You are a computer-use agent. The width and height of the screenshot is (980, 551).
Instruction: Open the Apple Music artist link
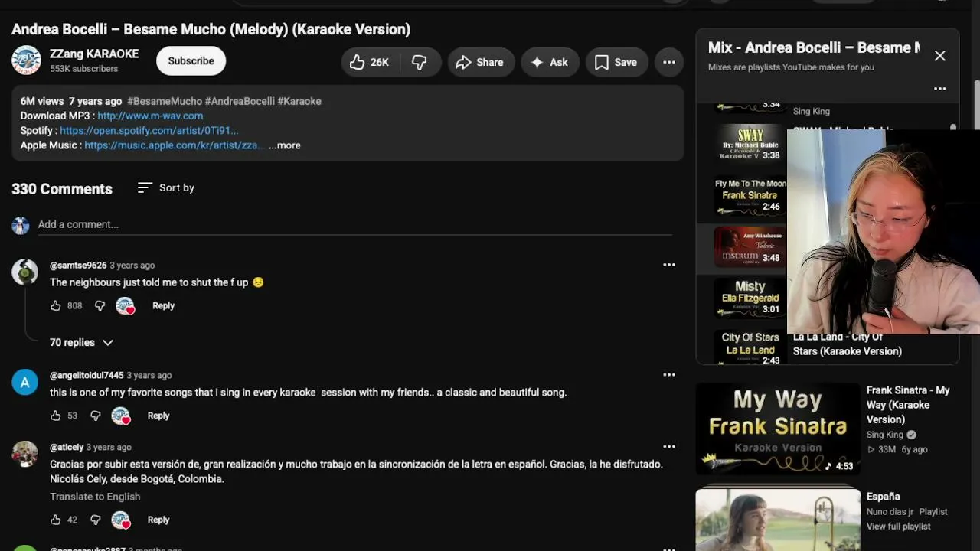pos(174,145)
